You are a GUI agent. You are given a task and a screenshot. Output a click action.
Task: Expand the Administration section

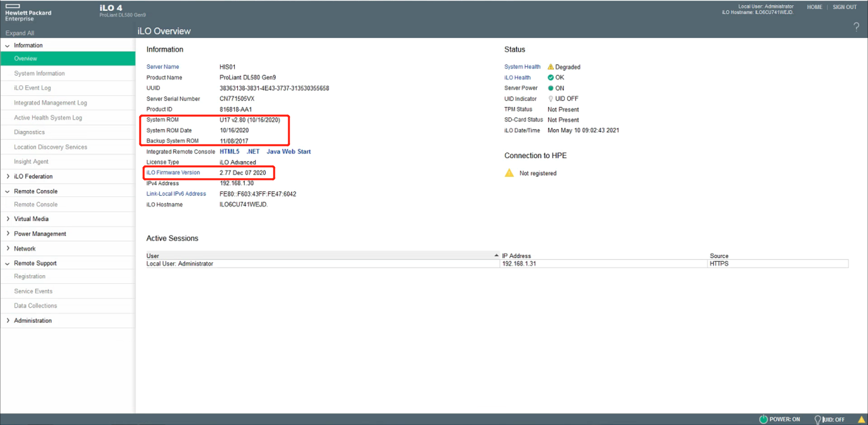coord(7,320)
